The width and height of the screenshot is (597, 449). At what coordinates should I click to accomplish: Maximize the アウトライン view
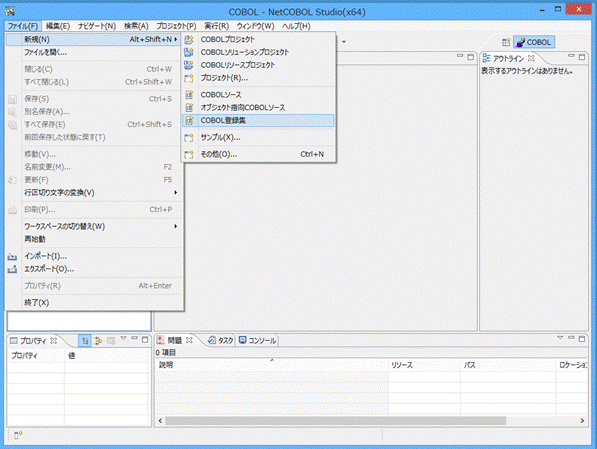pos(582,57)
